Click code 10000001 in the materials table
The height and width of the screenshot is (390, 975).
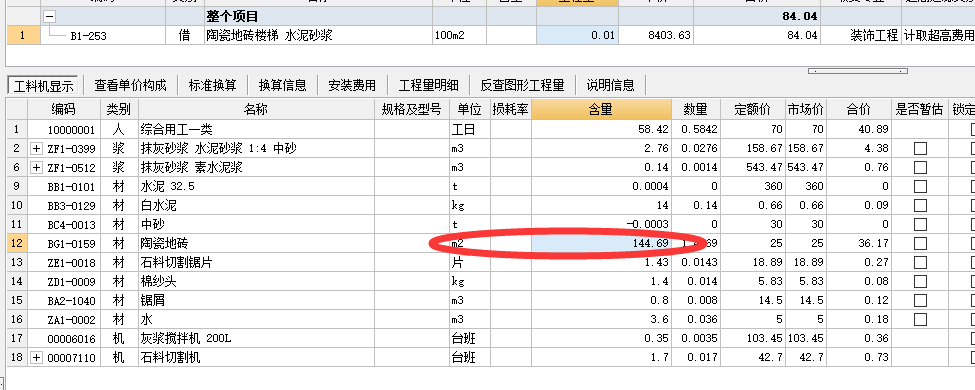tap(63, 130)
